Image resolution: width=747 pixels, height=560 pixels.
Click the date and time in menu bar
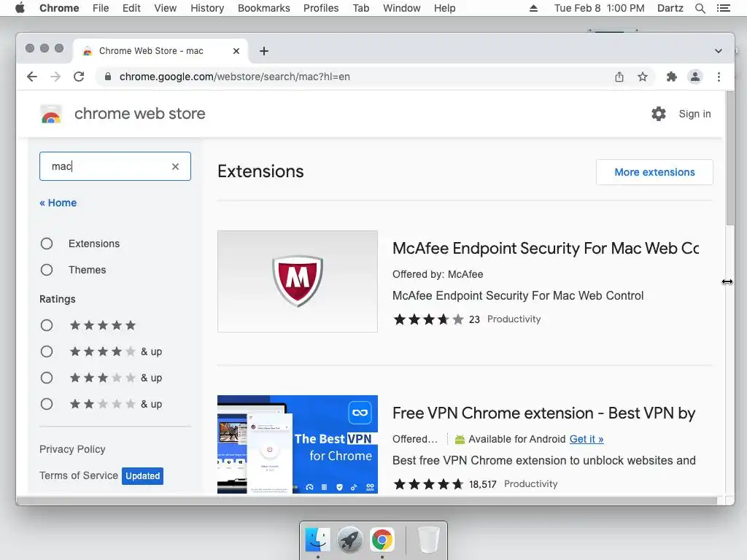pos(599,8)
